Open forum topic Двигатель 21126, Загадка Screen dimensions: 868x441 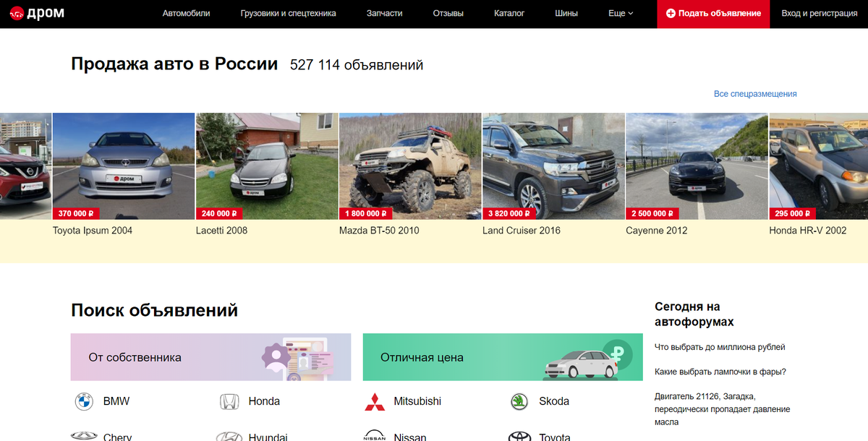click(x=722, y=409)
